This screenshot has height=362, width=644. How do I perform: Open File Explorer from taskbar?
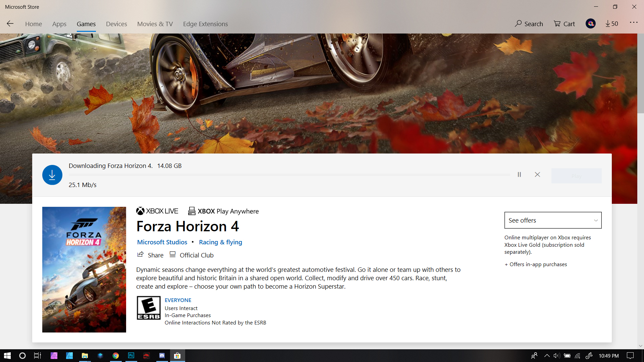(x=85, y=356)
